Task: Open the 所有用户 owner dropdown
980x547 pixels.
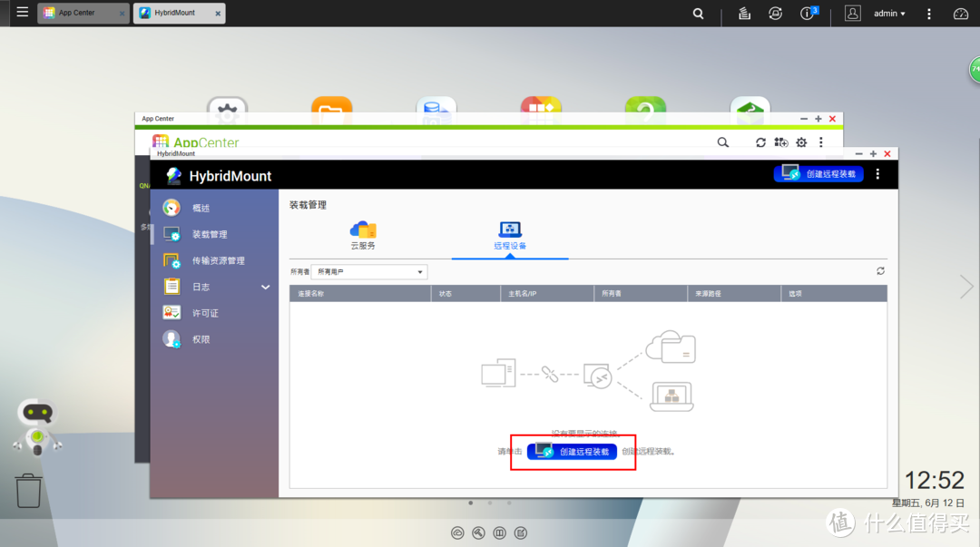Action: [x=368, y=272]
